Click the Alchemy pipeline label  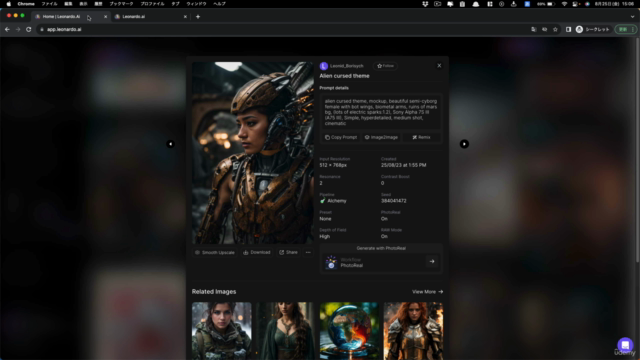click(x=337, y=201)
